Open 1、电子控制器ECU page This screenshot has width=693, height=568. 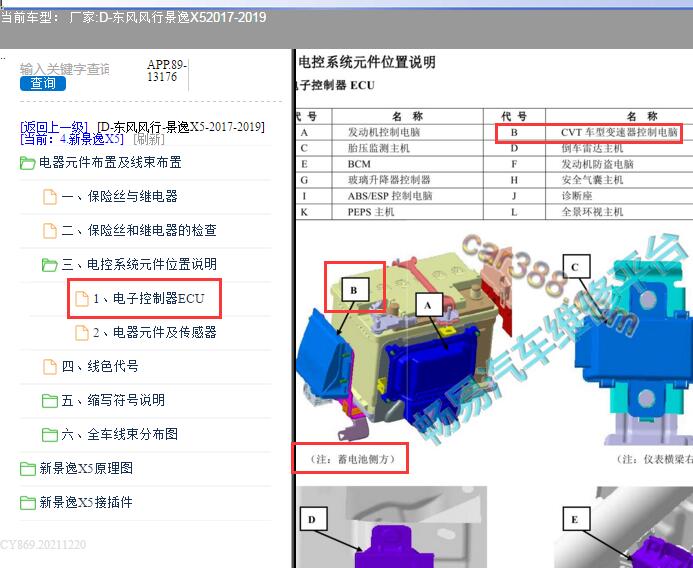(148, 298)
